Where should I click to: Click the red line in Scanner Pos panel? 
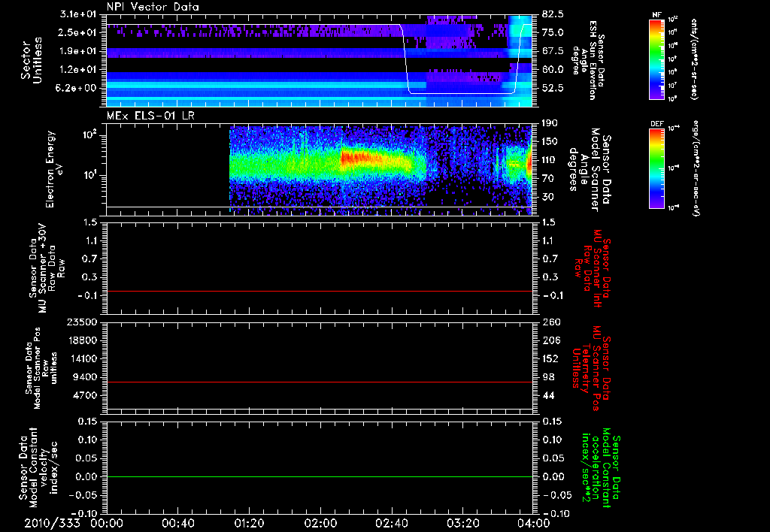pyautogui.click(x=319, y=382)
